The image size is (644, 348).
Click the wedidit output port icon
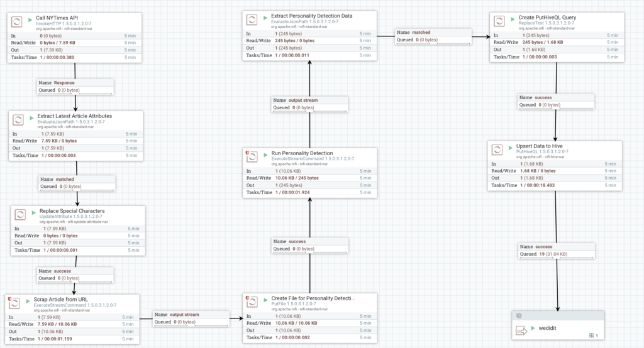click(521, 331)
